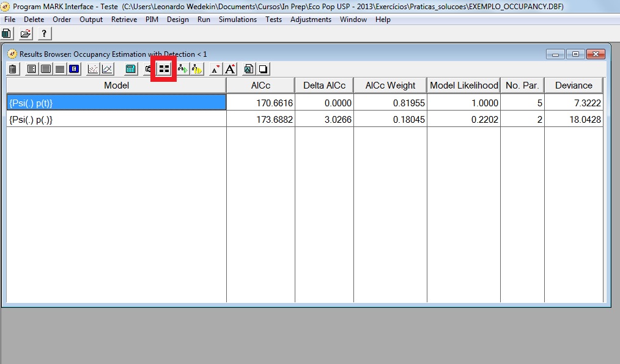The height and width of the screenshot is (364, 620).
Task: Increase font size with large A icon
Action: (x=230, y=69)
